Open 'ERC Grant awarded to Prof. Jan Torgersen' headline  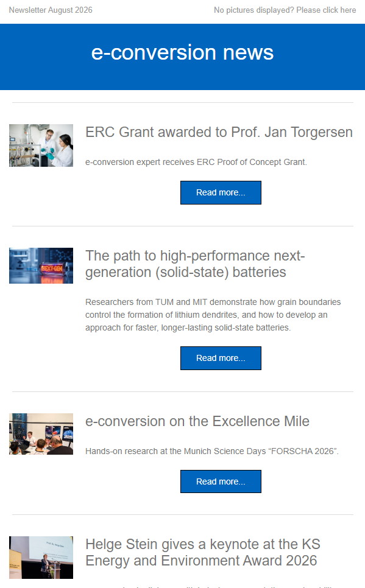click(219, 132)
